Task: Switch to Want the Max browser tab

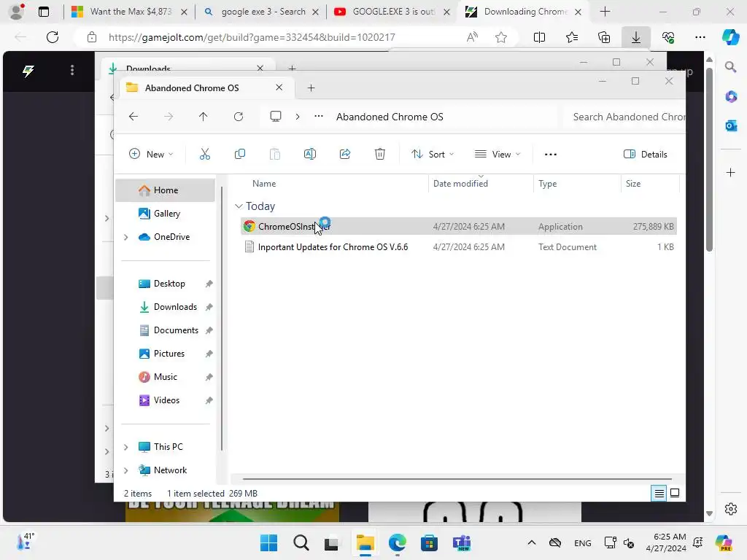Action: [x=129, y=12]
